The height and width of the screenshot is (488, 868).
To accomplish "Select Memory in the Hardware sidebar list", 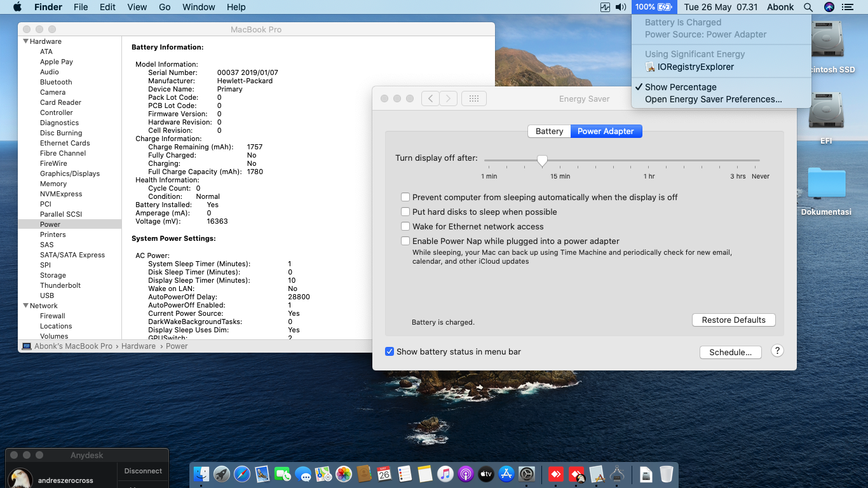I will [53, 184].
